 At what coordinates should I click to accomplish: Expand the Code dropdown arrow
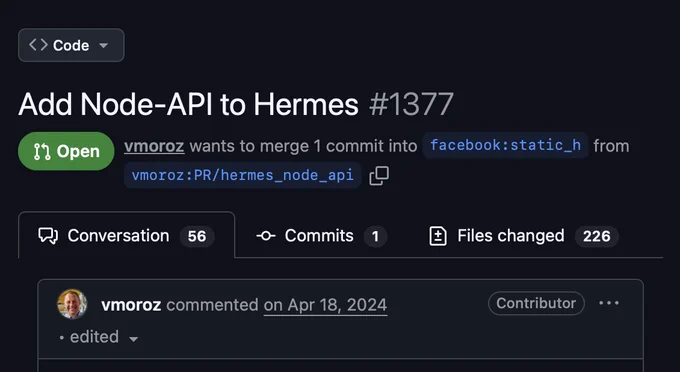pyautogui.click(x=103, y=45)
